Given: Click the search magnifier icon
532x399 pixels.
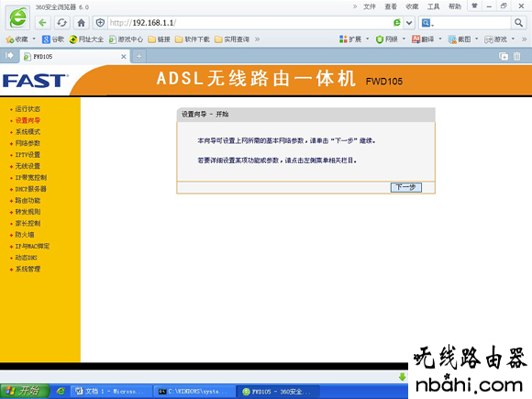Looking at the screenshot, I should [518, 23].
